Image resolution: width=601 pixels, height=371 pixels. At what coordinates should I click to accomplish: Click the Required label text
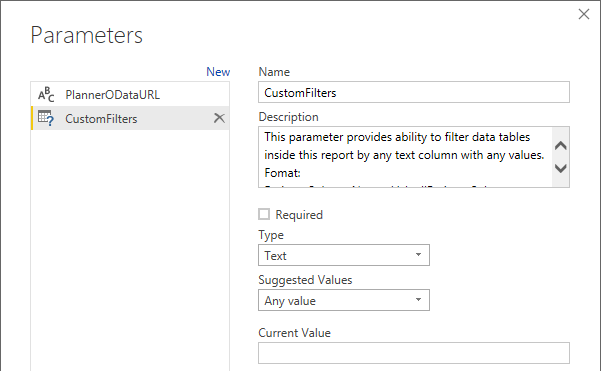point(299,215)
